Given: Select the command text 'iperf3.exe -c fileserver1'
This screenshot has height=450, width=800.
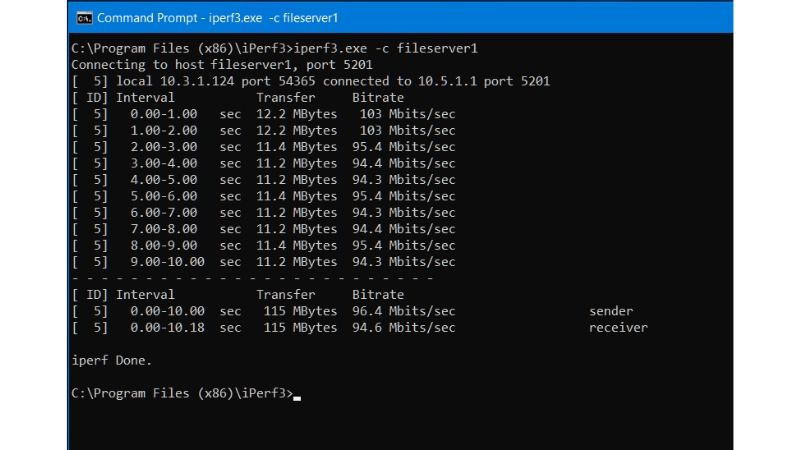Looking at the screenshot, I should pyautogui.click(x=386, y=48).
